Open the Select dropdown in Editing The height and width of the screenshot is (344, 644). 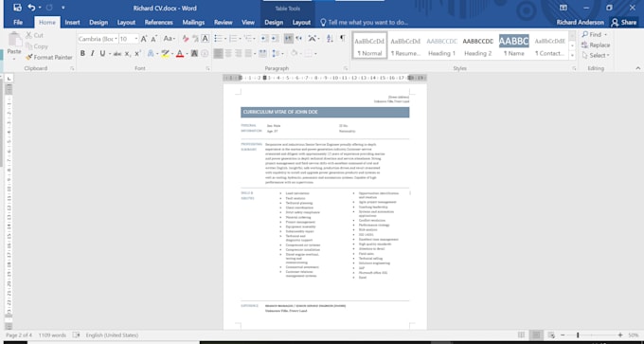click(595, 55)
